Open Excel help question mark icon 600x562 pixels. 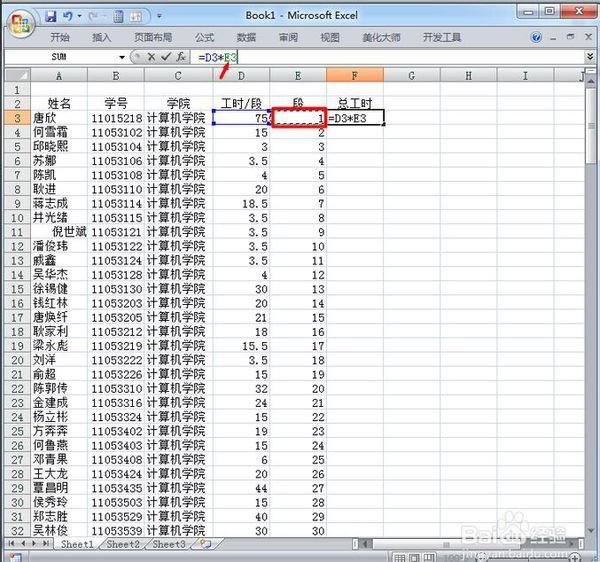point(536,37)
